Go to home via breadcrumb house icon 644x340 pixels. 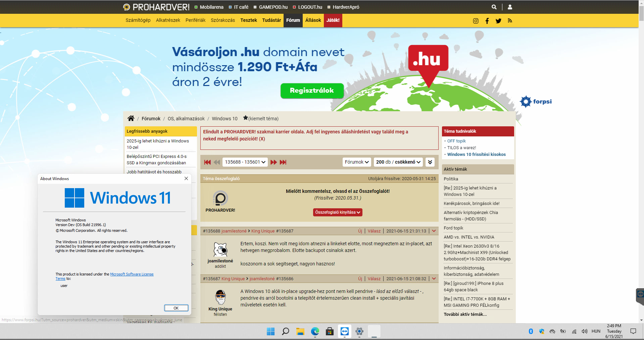coord(131,118)
